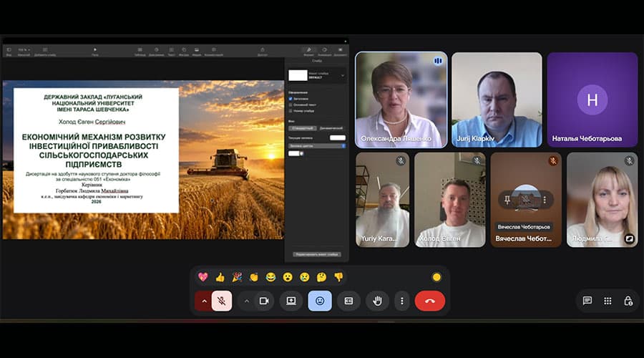Pick the yellow emoji skin tone swatch
644x358 pixels.
pyautogui.click(x=436, y=277)
